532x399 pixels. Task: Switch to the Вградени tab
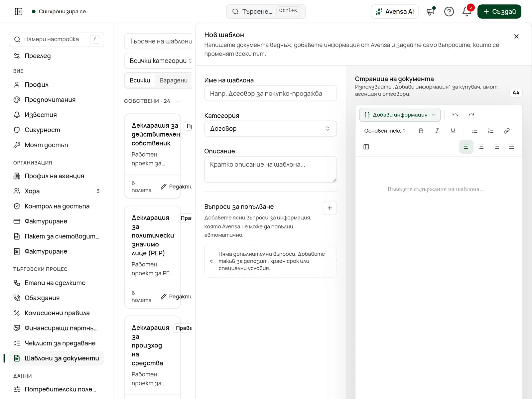click(174, 80)
